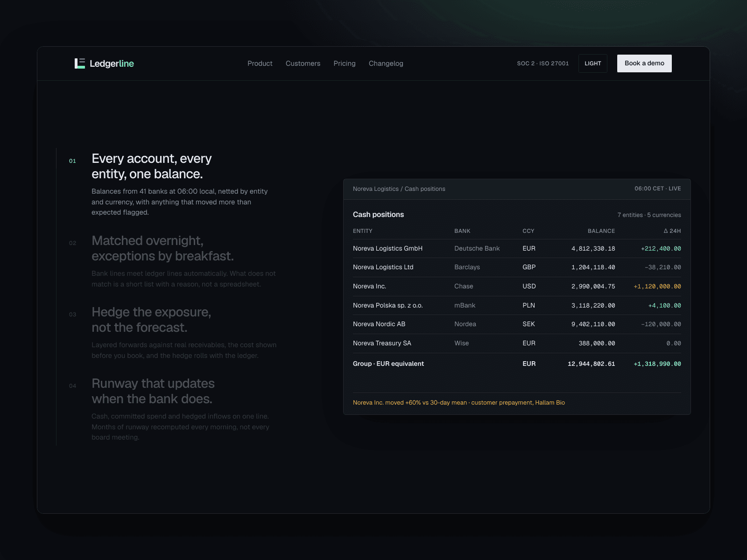Click the +212,400.00 change value

(x=661, y=249)
